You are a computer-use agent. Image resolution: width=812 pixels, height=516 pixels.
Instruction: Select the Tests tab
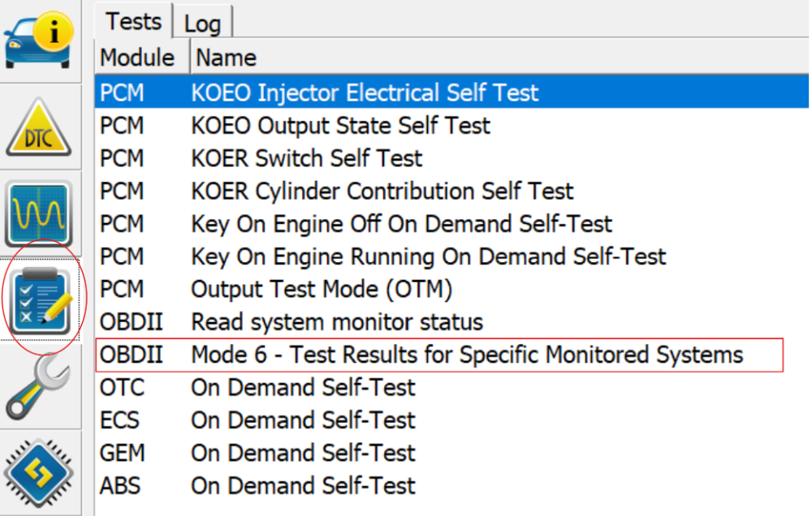134,21
